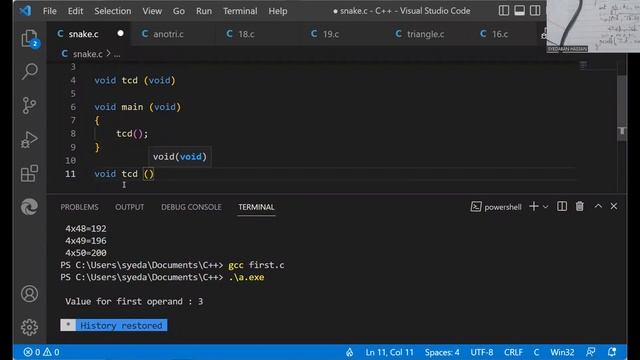Open the Accounts icon
Image resolution: width=640 pixels, height=360 pixels.
[x=29, y=294]
